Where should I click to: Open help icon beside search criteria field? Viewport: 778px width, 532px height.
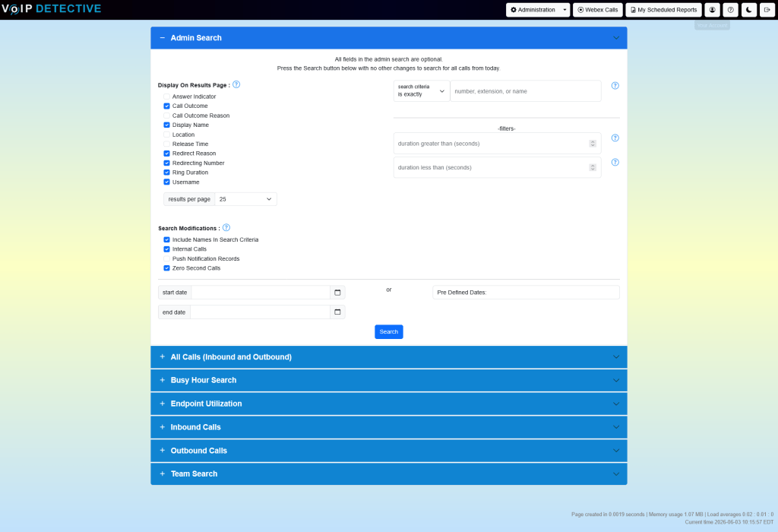point(615,86)
